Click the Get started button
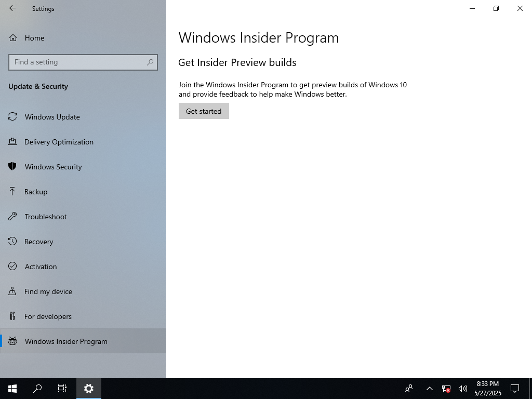 pos(204,111)
